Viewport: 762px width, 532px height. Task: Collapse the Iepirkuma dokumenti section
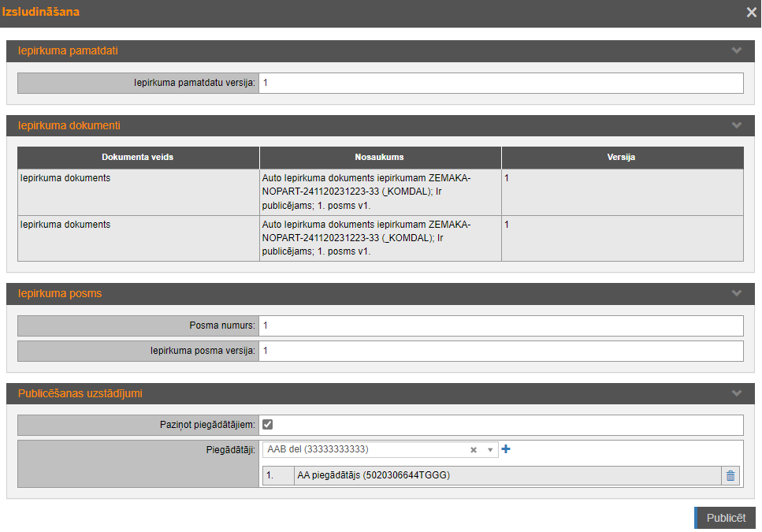737,125
